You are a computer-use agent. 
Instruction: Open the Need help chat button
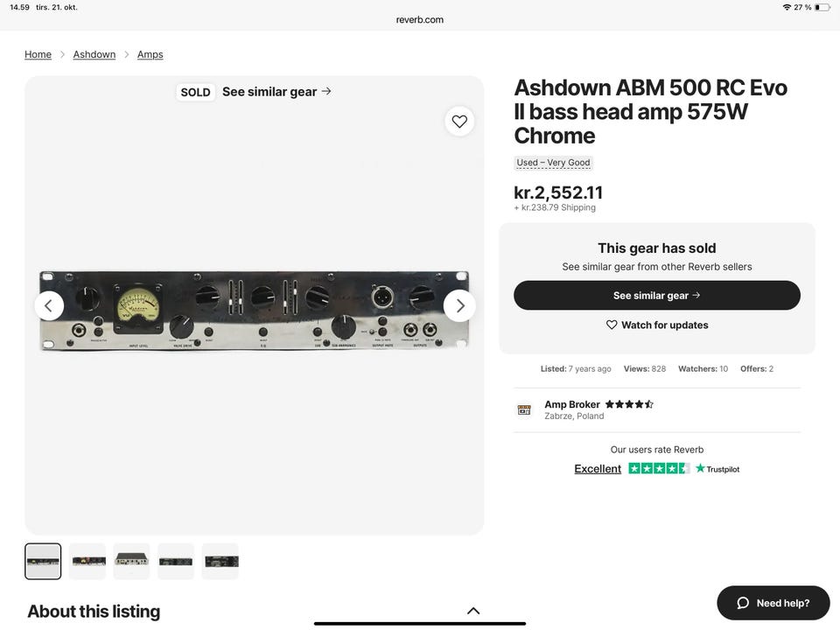coord(773,603)
